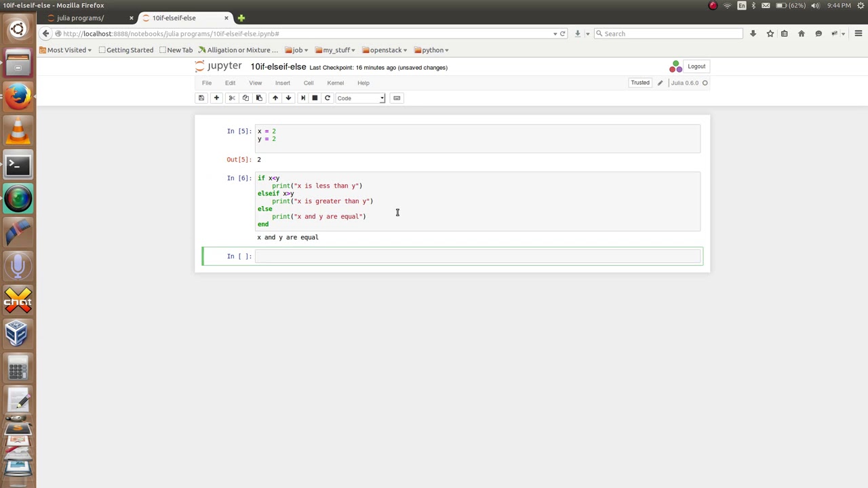Open the chat bubble toolbar icon
This screenshot has width=868, height=488.
[x=818, y=33]
